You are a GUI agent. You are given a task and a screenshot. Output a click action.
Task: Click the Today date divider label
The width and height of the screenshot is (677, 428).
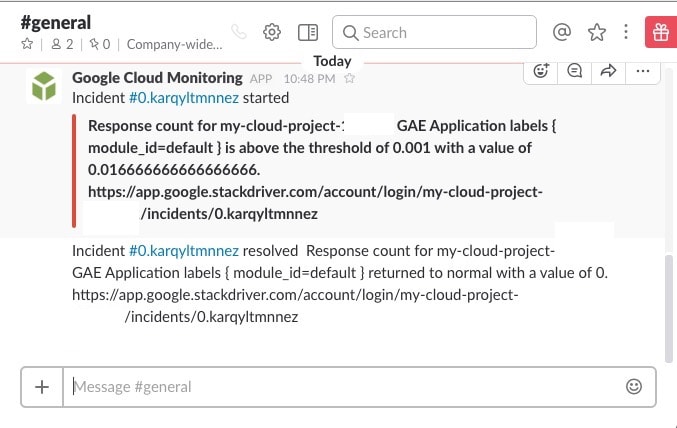click(x=332, y=61)
